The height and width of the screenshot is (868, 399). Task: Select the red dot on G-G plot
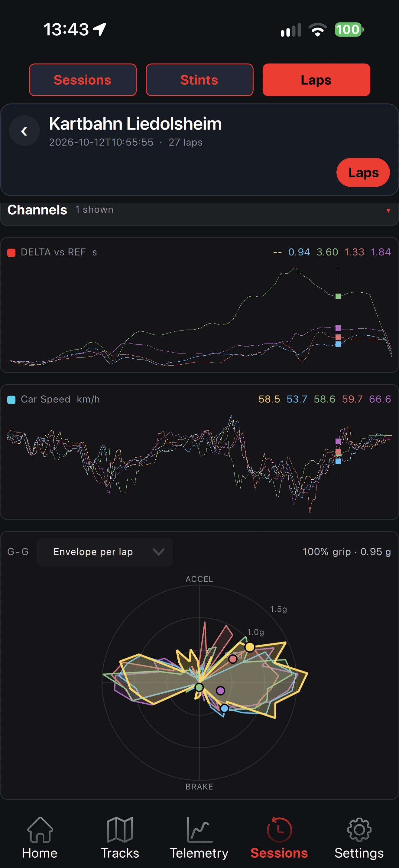(x=232, y=659)
